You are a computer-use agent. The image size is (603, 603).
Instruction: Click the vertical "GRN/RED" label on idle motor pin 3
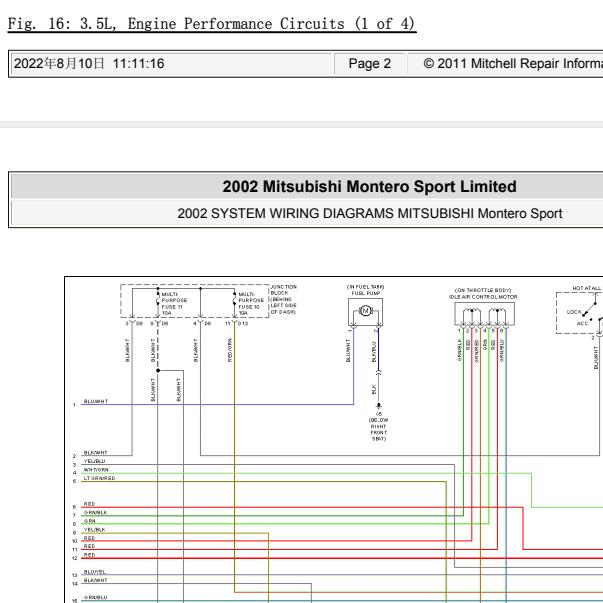[x=476, y=351]
